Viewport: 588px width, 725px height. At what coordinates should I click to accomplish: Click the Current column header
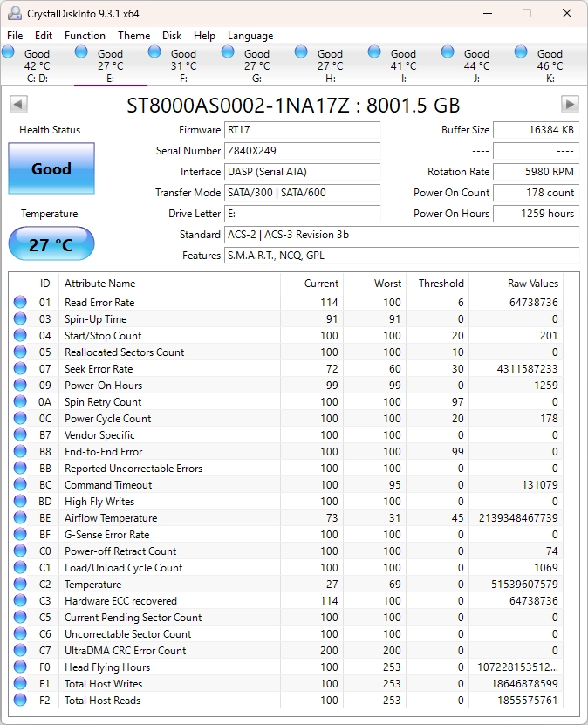pyautogui.click(x=311, y=283)
